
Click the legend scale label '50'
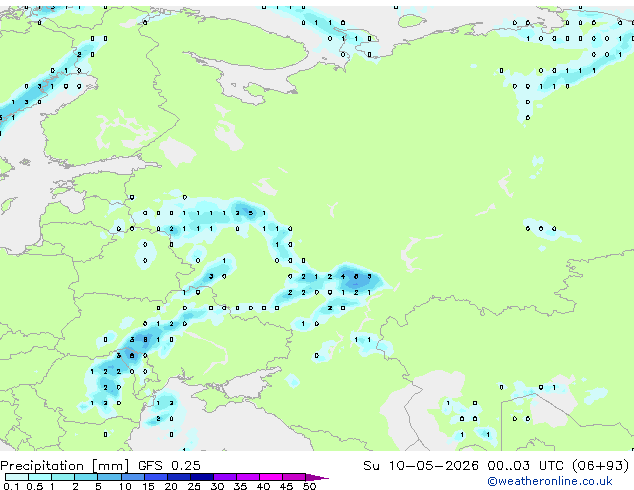tap(309, 486)
